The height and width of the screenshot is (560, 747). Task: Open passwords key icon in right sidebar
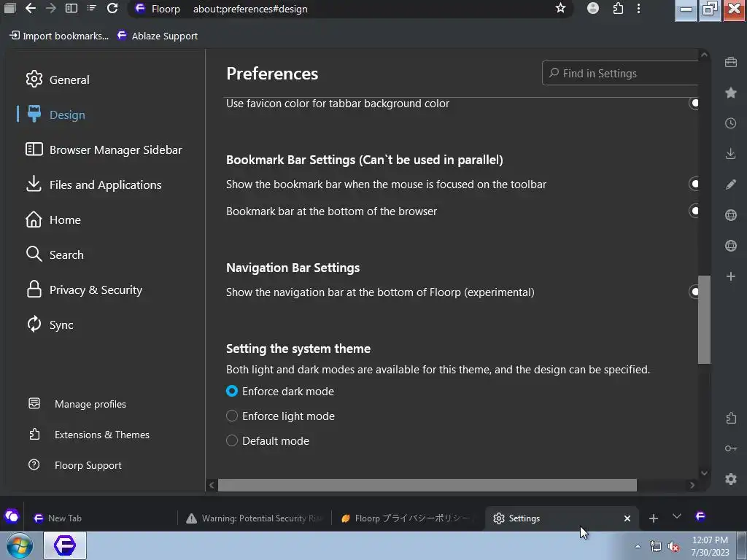pos(731,448)
